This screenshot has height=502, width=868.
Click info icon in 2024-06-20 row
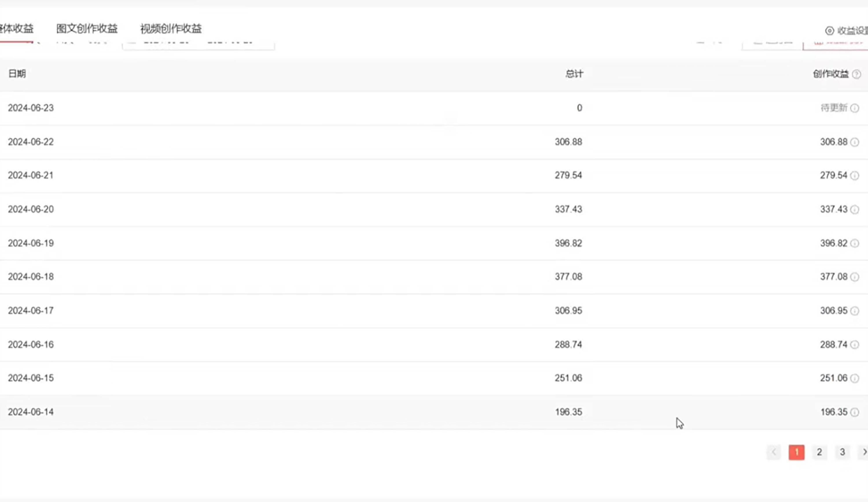pos(855,210)
